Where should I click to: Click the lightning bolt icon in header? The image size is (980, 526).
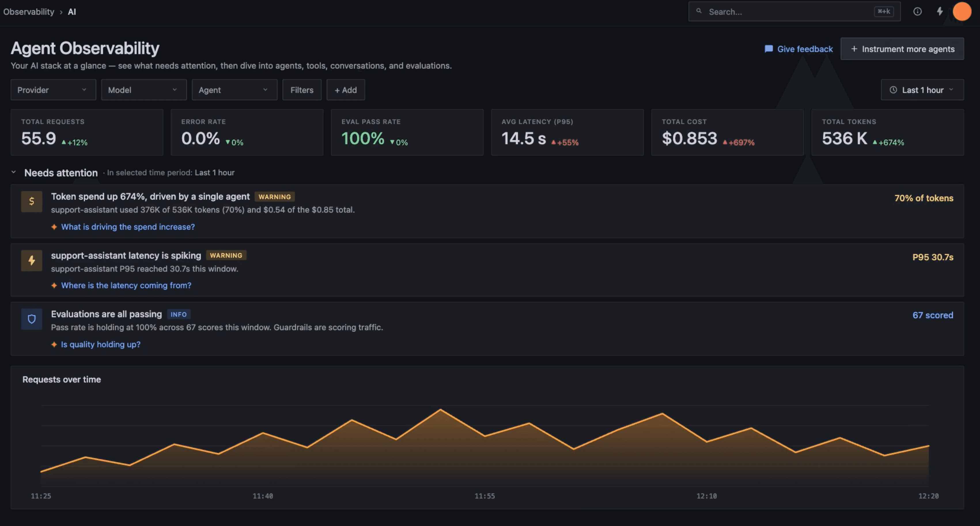[x=939, y=12]
